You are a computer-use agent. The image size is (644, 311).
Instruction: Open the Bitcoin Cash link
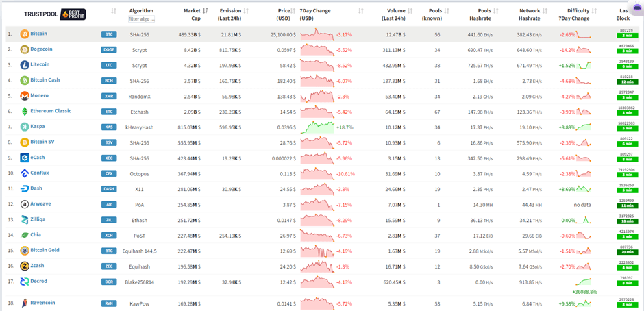tap(45, 79)
